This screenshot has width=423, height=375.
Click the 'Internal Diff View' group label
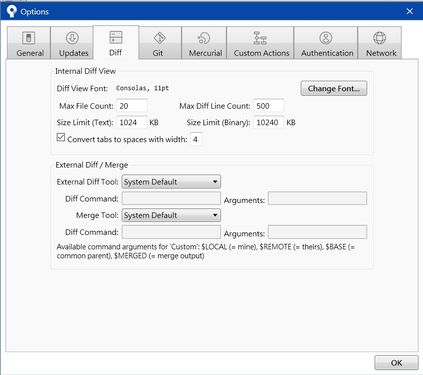[85, 71]
